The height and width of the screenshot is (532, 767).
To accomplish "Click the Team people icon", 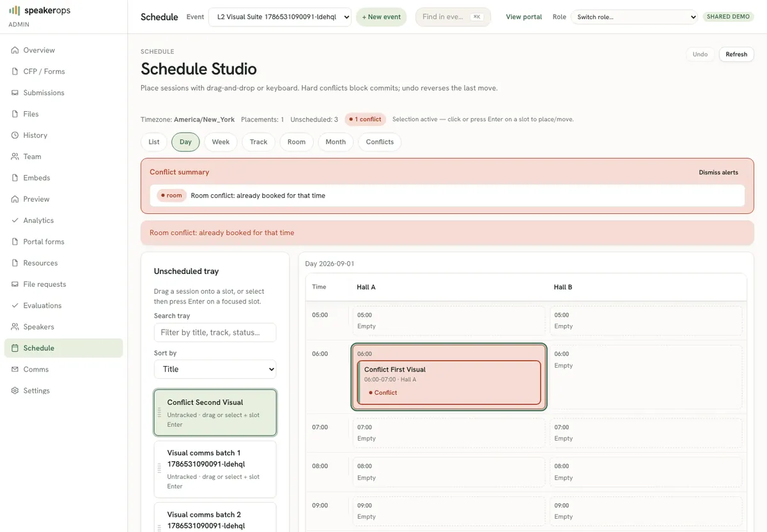I will point(15,156).
